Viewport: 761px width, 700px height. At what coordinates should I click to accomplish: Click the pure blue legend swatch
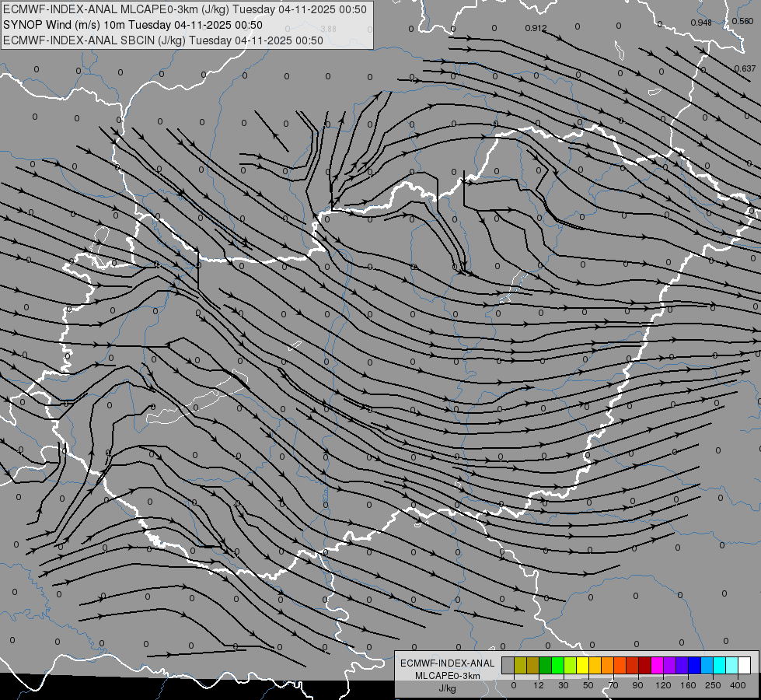(694, 666)
